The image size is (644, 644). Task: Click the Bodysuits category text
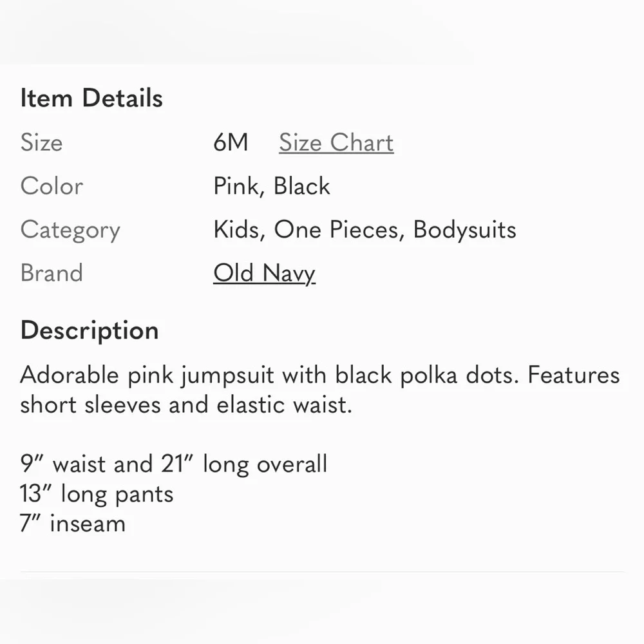pyautogui.click(x=464, y=231)
